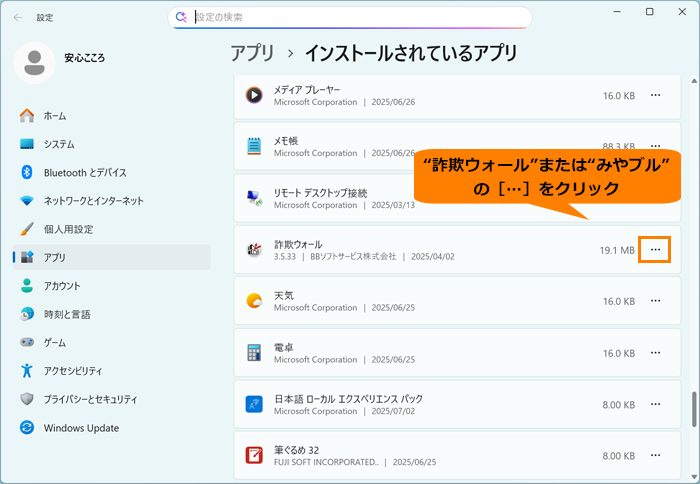Focus the 設定の検索 search field
This screenshot has width=700, height=484.
(350, 17)
